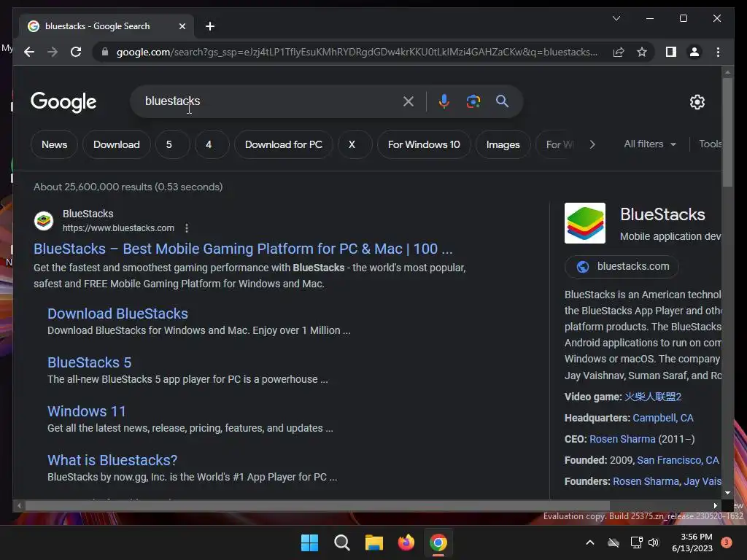Expand the All filters dropdown
The image size is (747, 560).
[650, 144]
